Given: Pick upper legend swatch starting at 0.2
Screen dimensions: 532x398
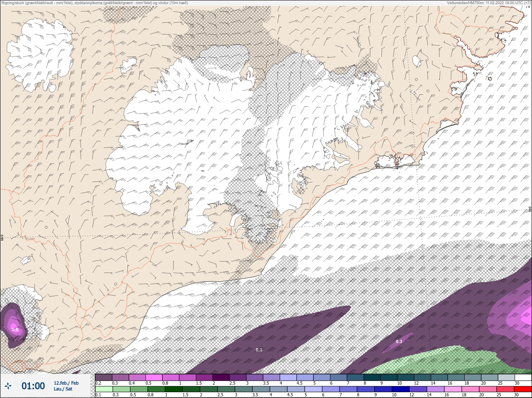Looking at the screenshot, I should 103,377.
